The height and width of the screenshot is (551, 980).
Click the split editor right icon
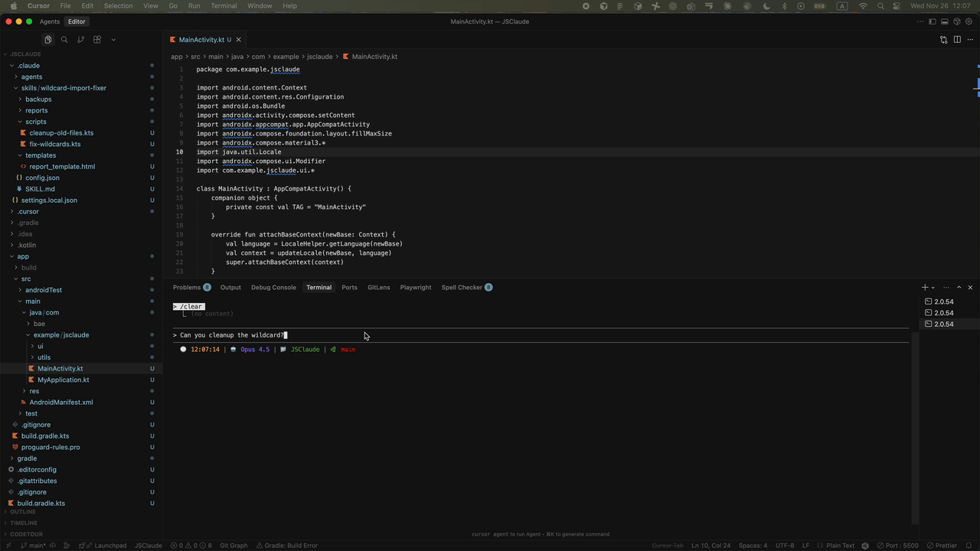(956, 40)
